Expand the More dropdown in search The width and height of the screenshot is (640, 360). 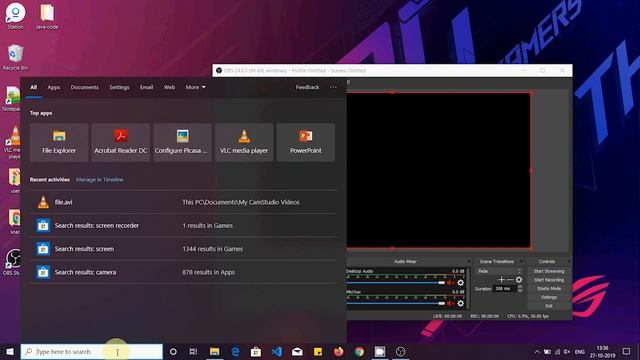coord(196,87)
